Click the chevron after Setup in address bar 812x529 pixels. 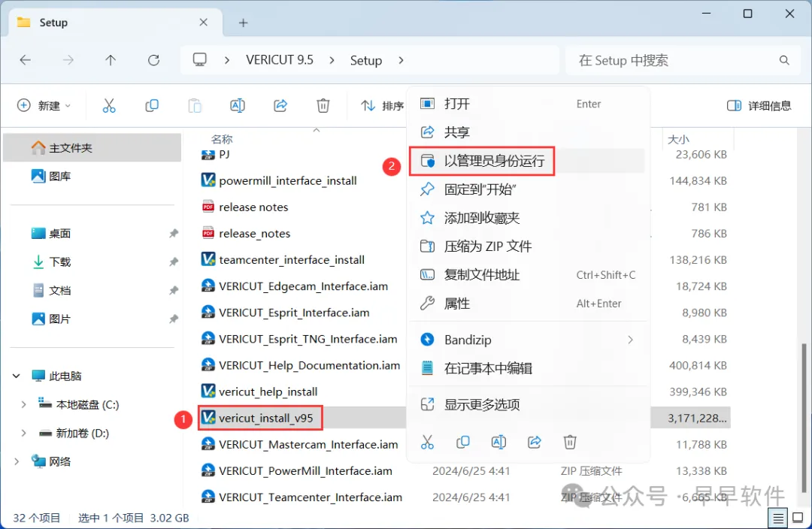pos(401,60)
